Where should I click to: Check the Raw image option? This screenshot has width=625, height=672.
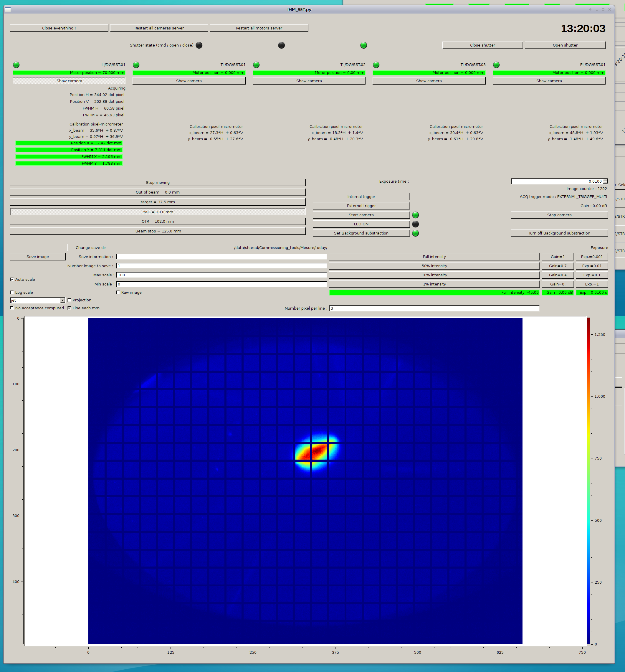pyautogui.click(x=118, y=292)
